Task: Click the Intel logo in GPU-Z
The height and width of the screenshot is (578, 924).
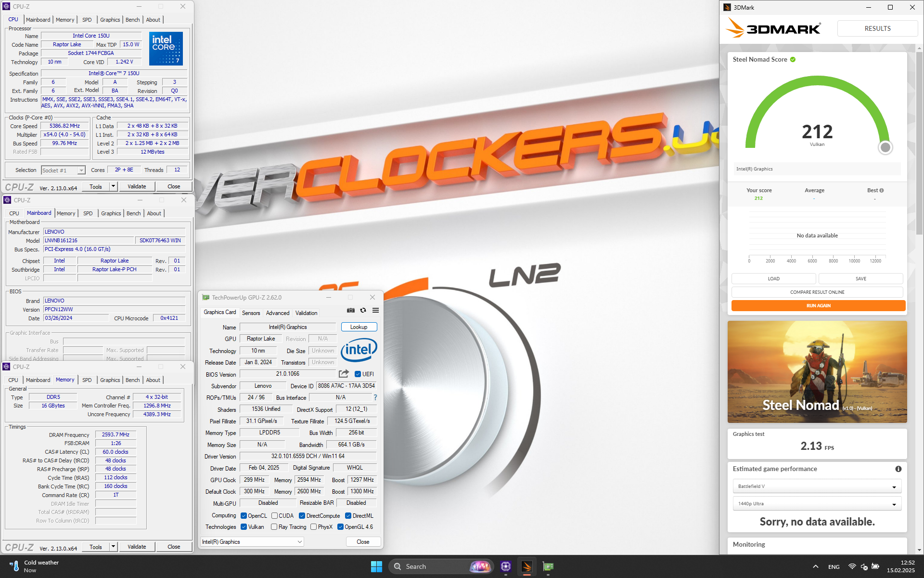Action: 359,350
